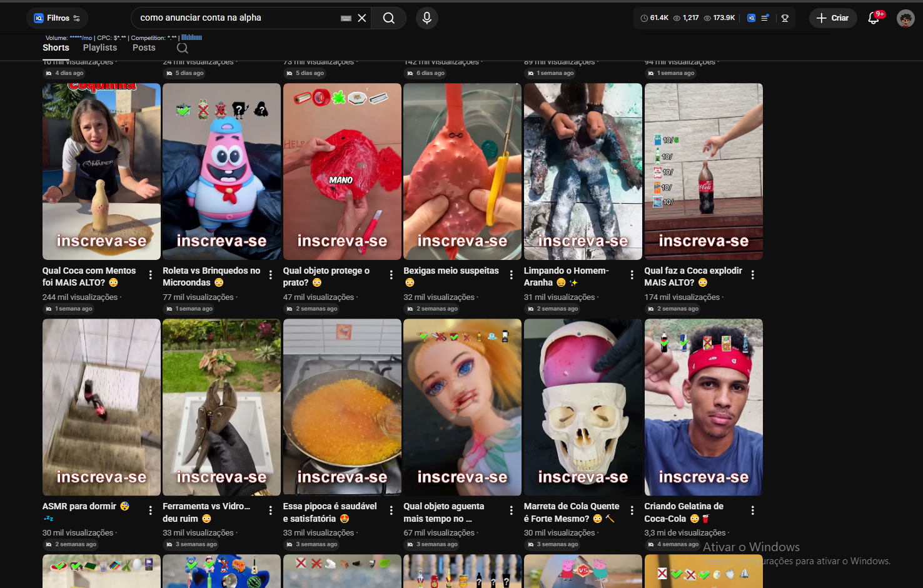
Task: Switch to the Shorts tab
Action: [56, 47]
